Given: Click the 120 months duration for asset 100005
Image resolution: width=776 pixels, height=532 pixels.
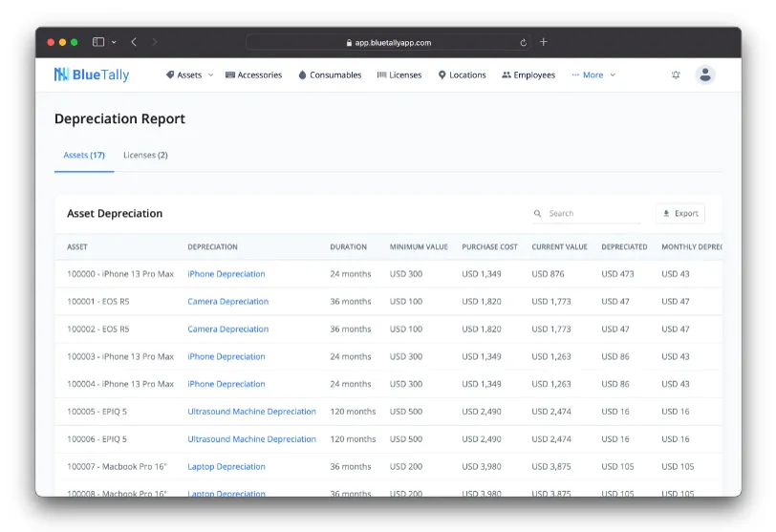Looking at the screenshot, I should click(353, 412).
